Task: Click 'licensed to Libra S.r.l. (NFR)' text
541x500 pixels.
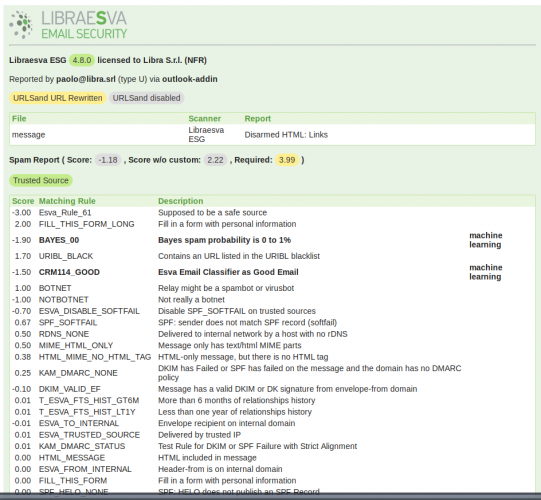Action: pyautogui.click(x=152, y=60)
